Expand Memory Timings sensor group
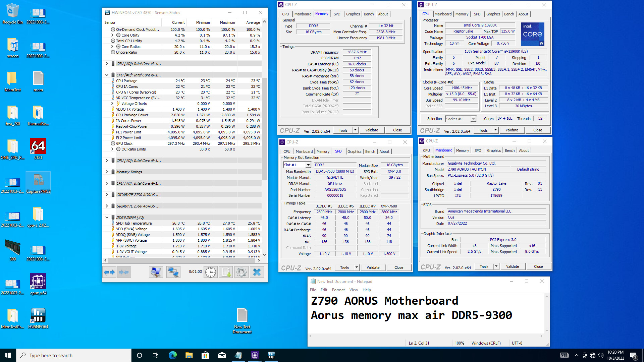 pos(107,172)
